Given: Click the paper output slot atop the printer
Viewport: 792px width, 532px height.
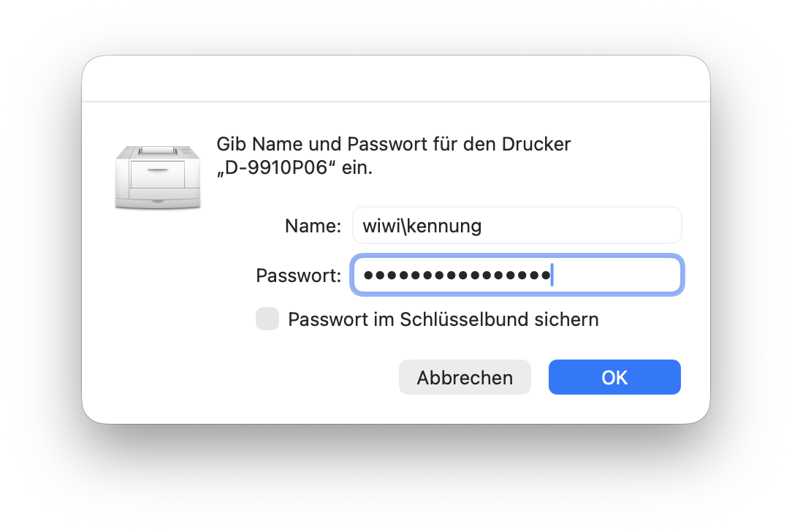Looking at the screenshot, I should tap(158, 150).
